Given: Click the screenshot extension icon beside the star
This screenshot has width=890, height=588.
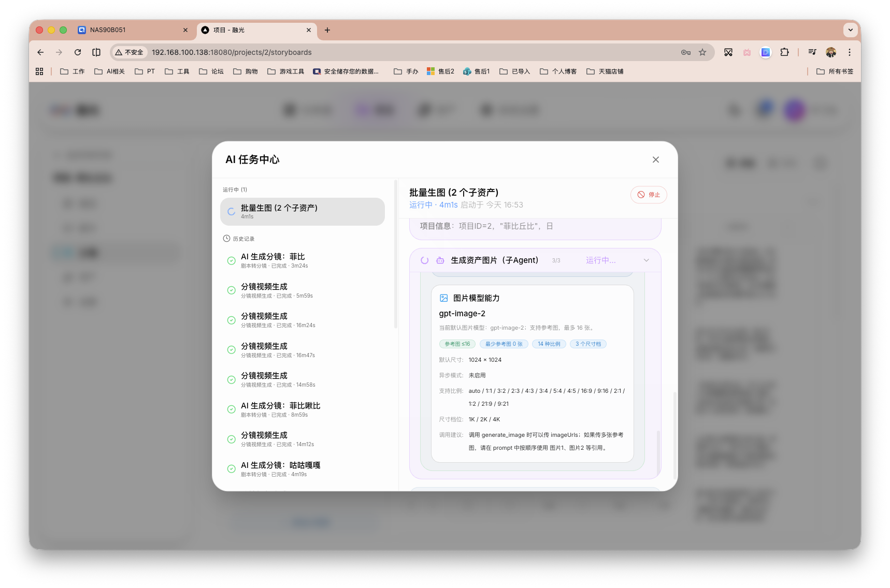Looking at the screenshot, I should click(x=728, y=52).
